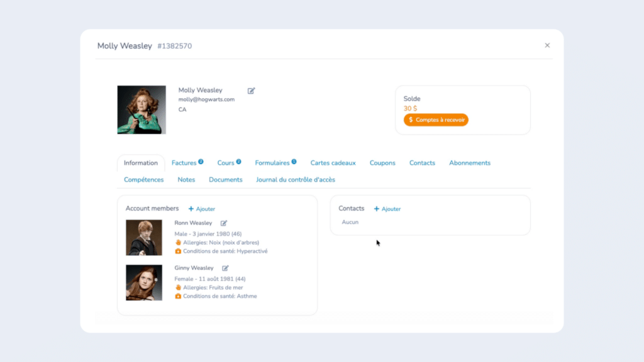Image resolution: width=644 pixels, height=362 pixels.
Task: Open Journal du contrôle d'accès tab
Action: [x=296, y=180]
